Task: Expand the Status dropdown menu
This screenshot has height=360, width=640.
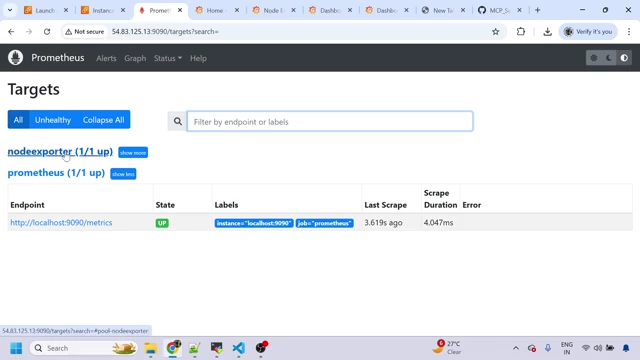Action: point(168,58)
